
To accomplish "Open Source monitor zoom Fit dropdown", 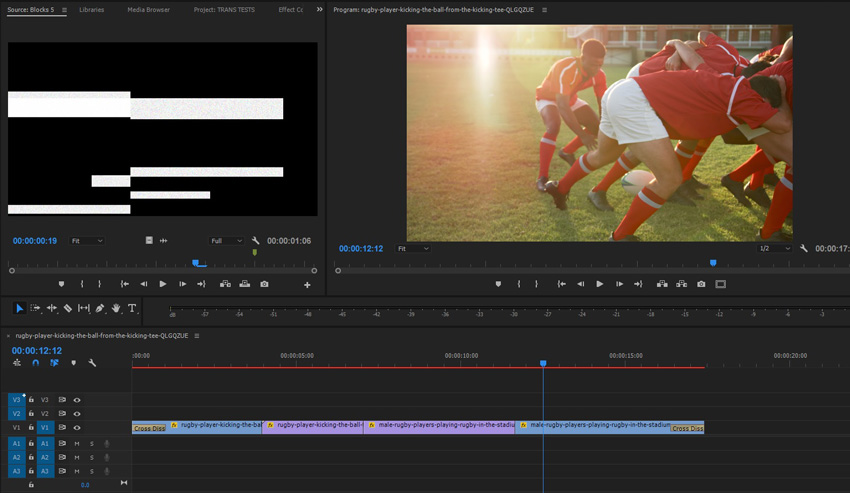I will point(87,241).
